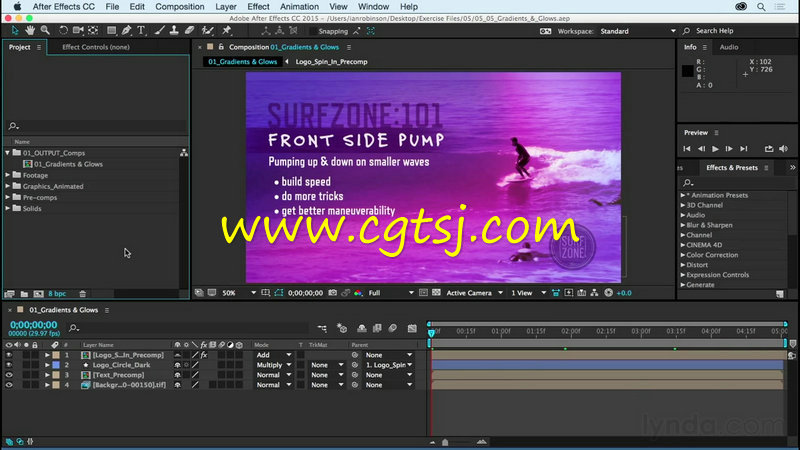Hide the Logo_Circle_Dark layer
The width and height of the screenshot is (800, 450).
[9, 365]
